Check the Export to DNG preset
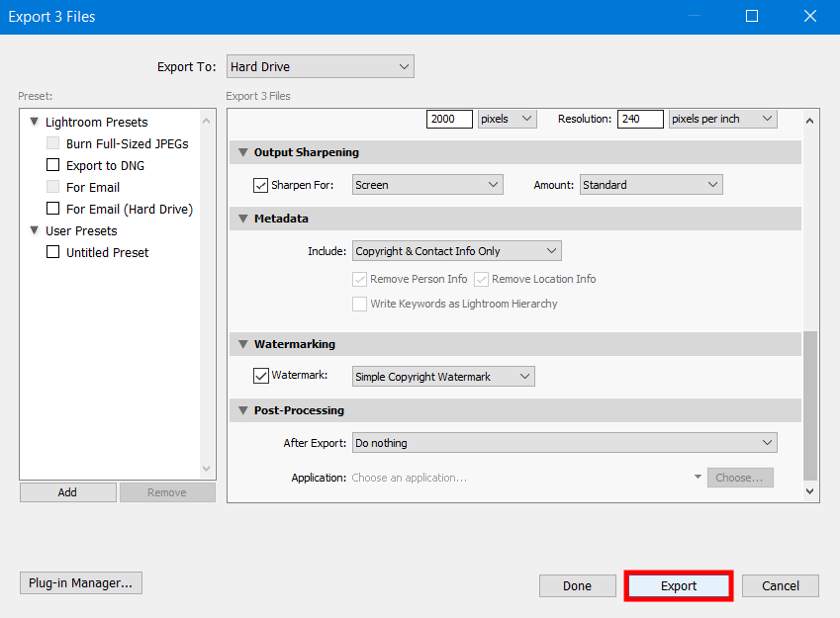This screenshot has height=618, width=840. pos(53,166)
